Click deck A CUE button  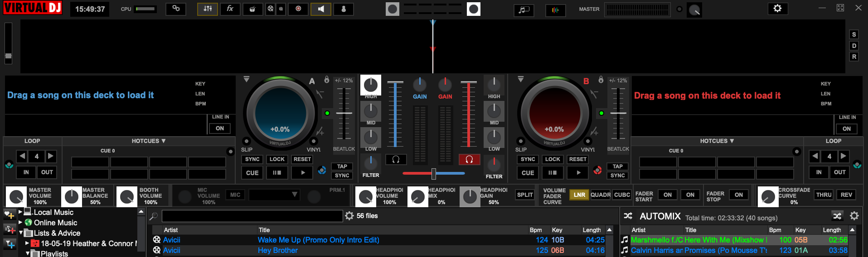[x=252, y=172]
